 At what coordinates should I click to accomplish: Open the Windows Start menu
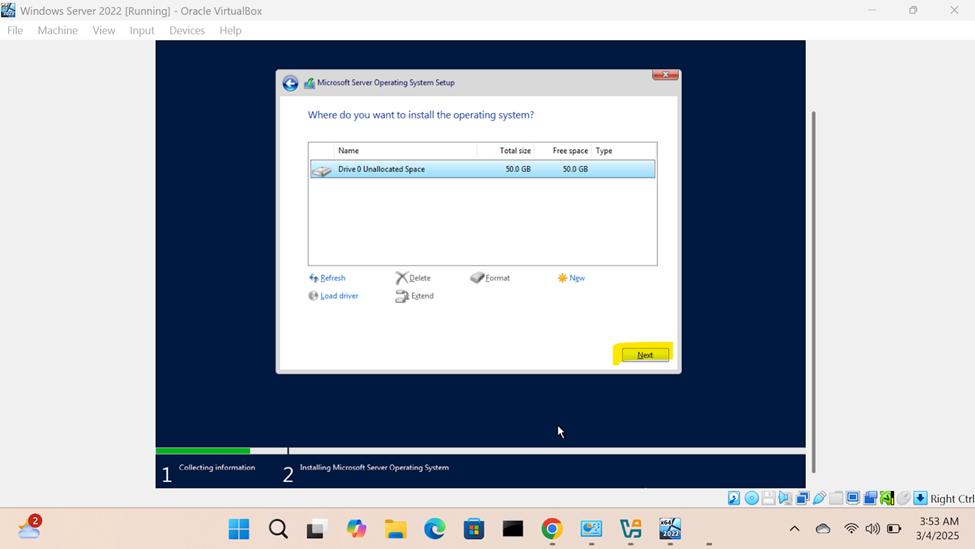239,529
